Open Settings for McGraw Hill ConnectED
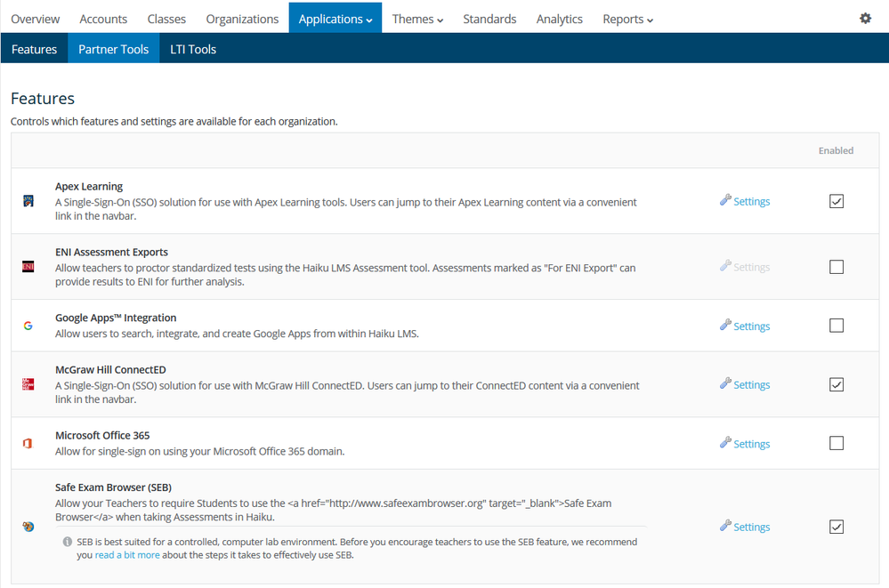Viewport: 889px width, 588px height. (751, 384)
